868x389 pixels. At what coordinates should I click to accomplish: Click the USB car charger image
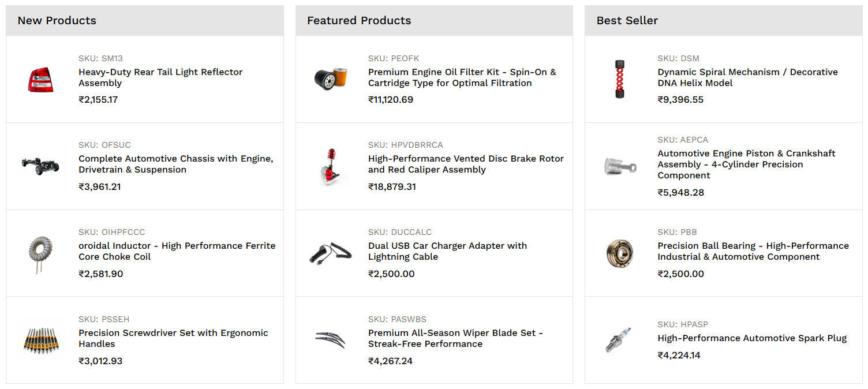tap(331, 253)
